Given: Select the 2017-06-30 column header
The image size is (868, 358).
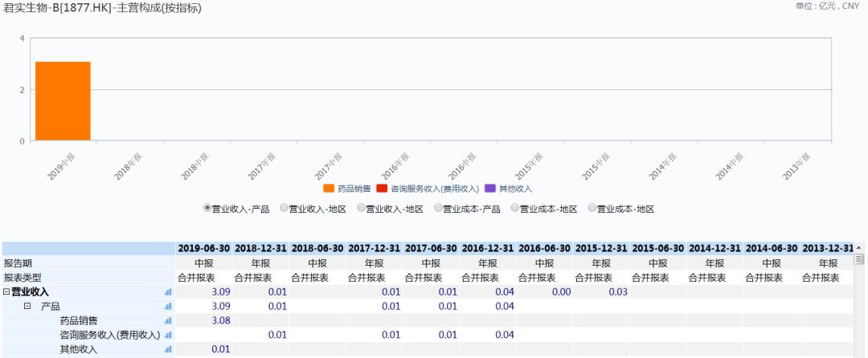Looking at the screenshot, I should (432, 249).
